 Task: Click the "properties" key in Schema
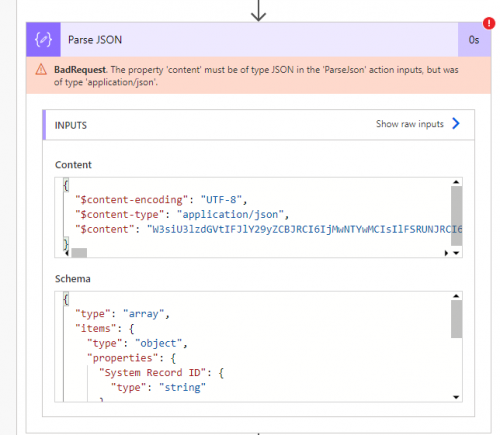pyautogui.click(x=123, y=358)
